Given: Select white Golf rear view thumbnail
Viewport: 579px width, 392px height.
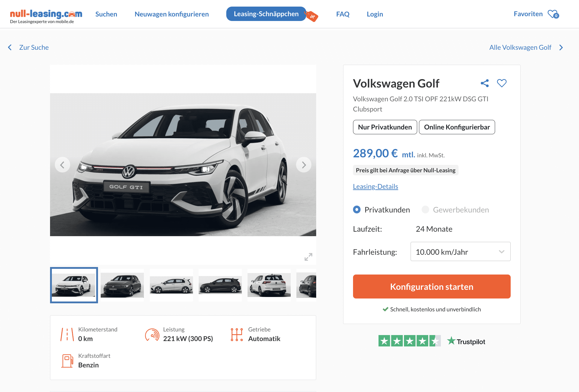Looking at the screenshot, I should pyautogui.click(x=269, y=285).
